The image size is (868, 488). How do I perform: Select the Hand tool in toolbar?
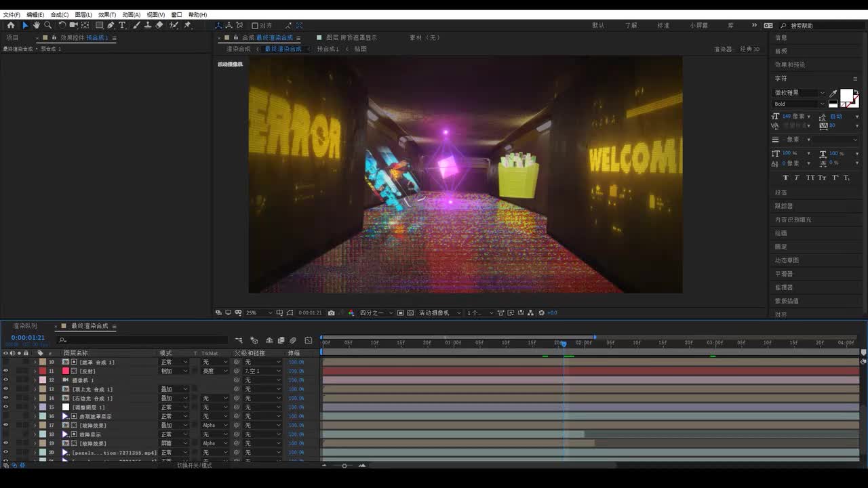pos(36,25)
